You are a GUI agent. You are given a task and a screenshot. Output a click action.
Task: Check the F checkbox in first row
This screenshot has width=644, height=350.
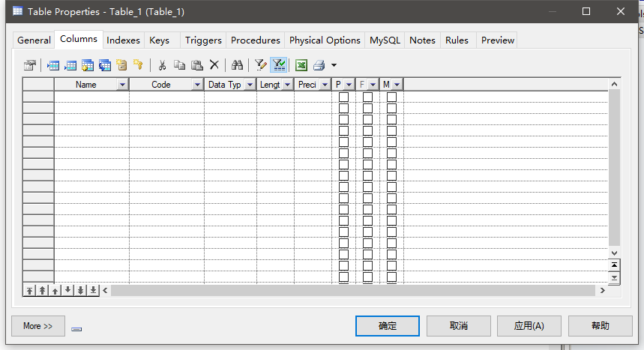367,97
